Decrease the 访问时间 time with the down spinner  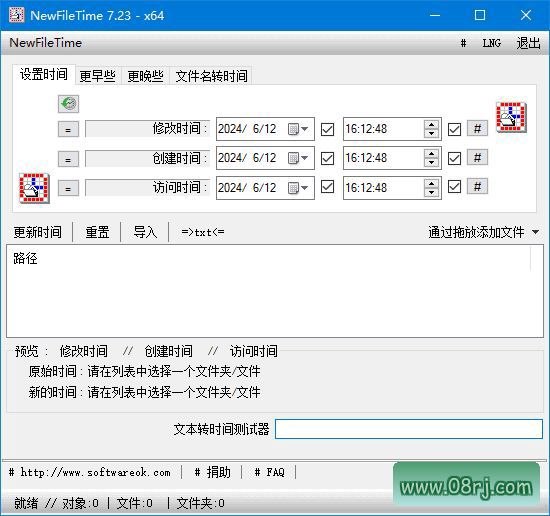pos(431,192)
